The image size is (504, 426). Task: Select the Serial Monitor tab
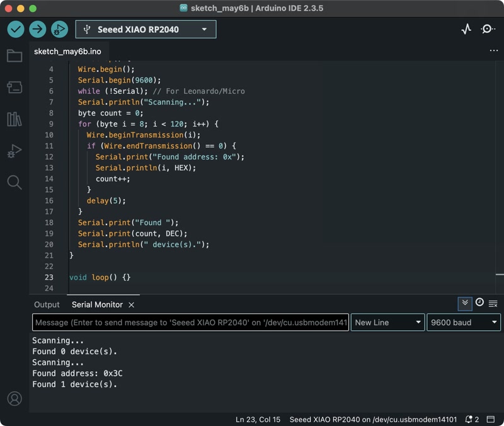click(97, 304)
